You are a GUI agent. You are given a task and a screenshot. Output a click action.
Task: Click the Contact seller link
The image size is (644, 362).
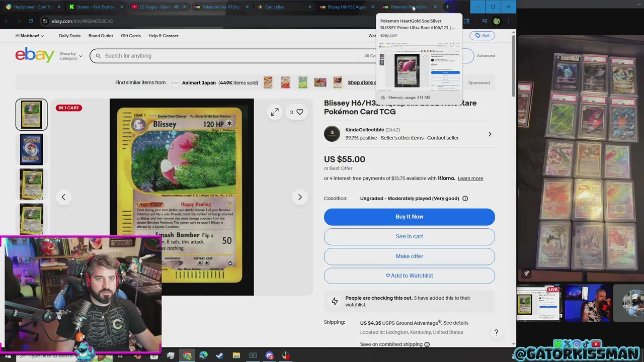[x=443, y=138]
